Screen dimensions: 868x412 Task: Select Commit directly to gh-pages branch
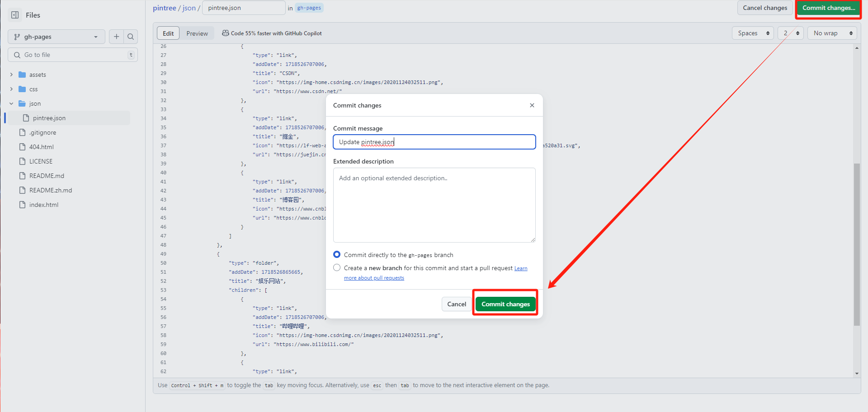(x=337, y=255)
